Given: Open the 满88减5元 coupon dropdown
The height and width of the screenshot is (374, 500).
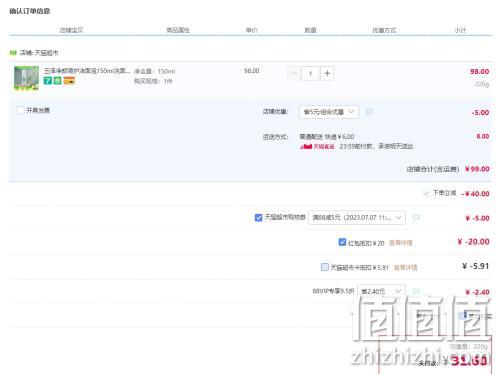Looking at the screenshot, I should [x=357, y=218].
